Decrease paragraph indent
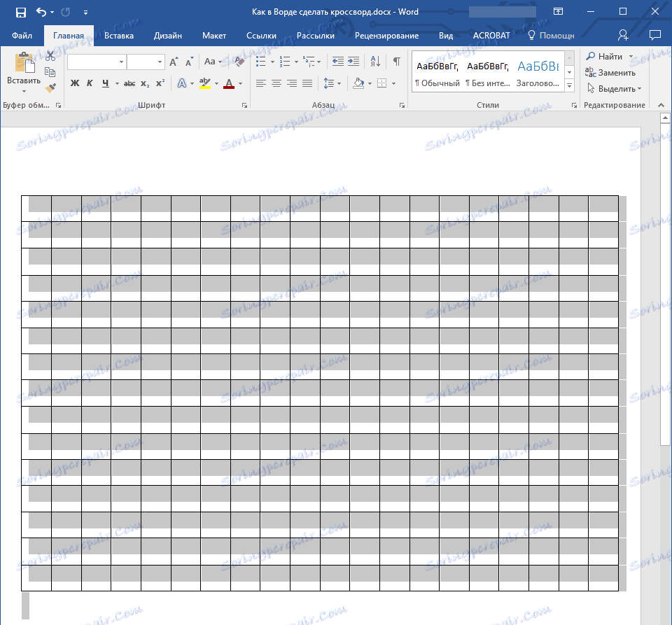Image resolution: width=672 pixels, height=625 pixels. [337, 62]
